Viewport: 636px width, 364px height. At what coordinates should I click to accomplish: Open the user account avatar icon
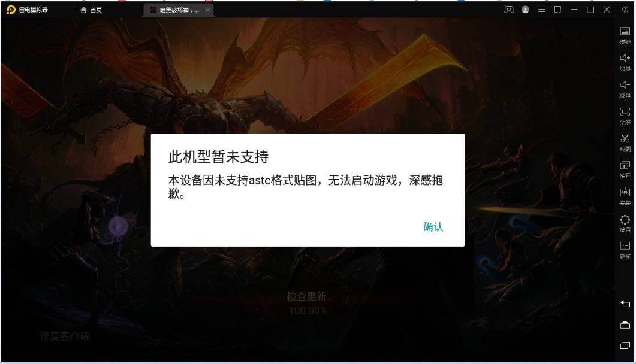pyautogui.click(x=525, y=10)
